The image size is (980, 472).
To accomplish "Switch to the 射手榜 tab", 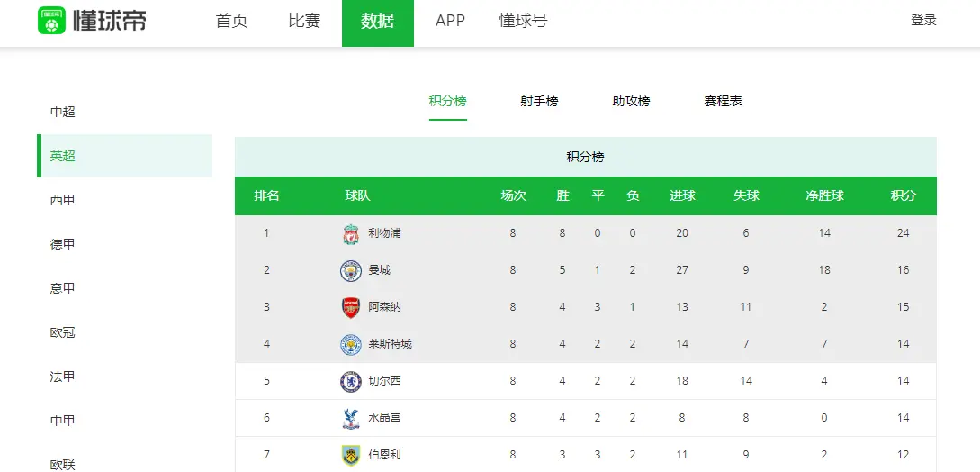I will [539, 102].
